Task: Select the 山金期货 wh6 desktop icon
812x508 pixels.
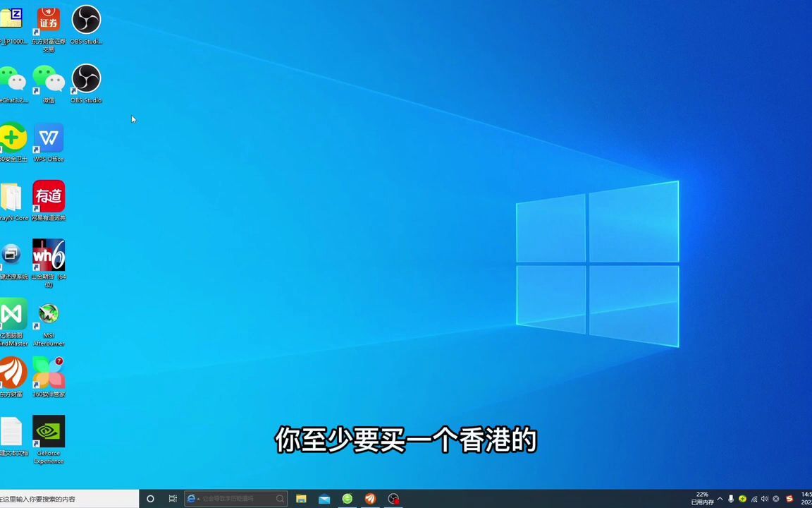Action: (x=49, y=263)
